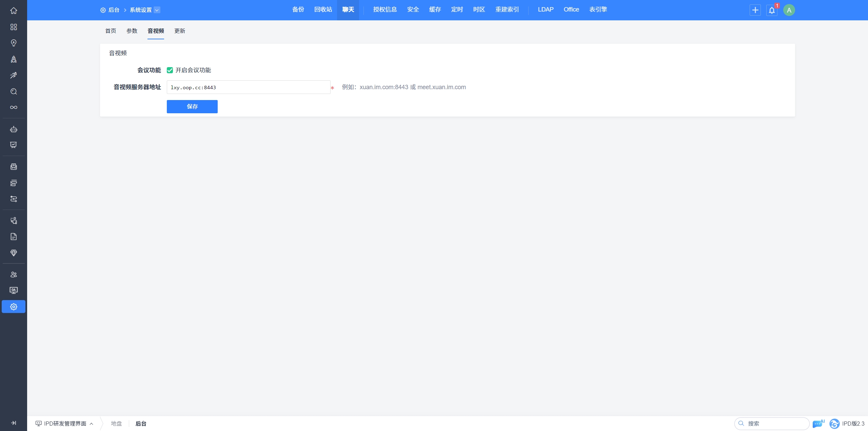This screenshot has height=431, width=868.
Task: Click the plus quick-create icon
Action: point(755,10)
